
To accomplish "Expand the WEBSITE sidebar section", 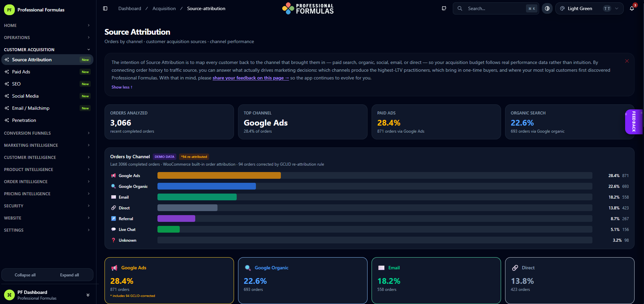I will tap(47, 218).
